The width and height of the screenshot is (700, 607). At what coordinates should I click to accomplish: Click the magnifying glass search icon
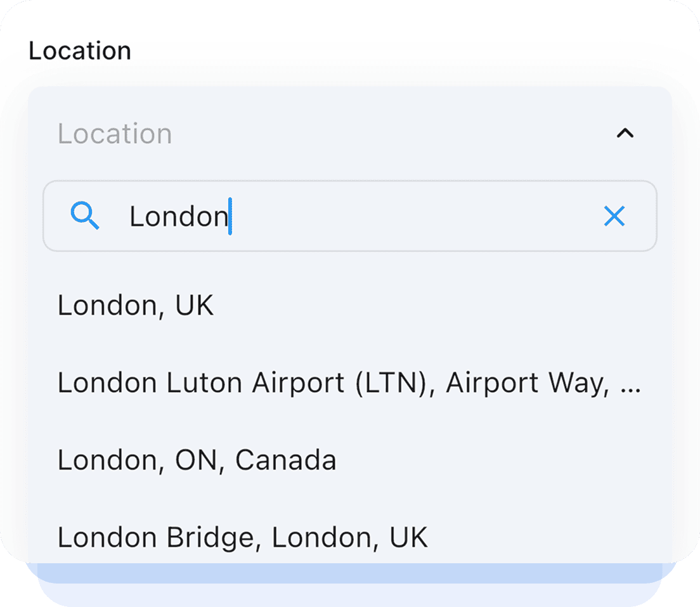[x=85, y=216]
